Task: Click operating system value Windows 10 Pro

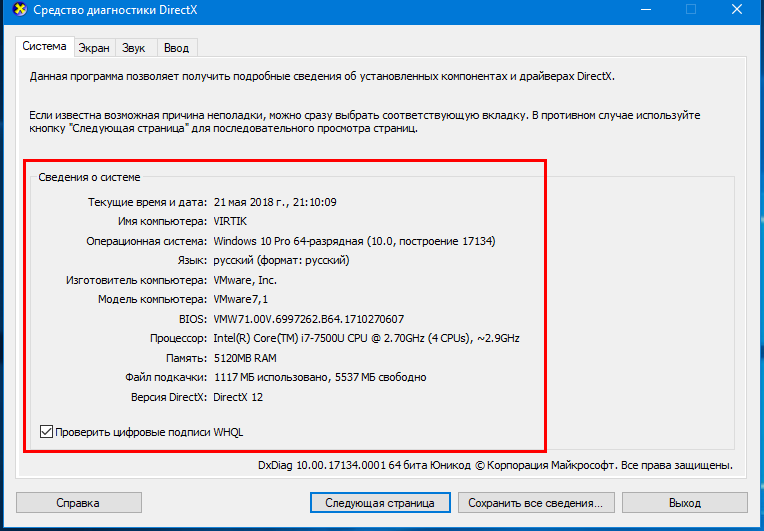Action: (354, 241)
